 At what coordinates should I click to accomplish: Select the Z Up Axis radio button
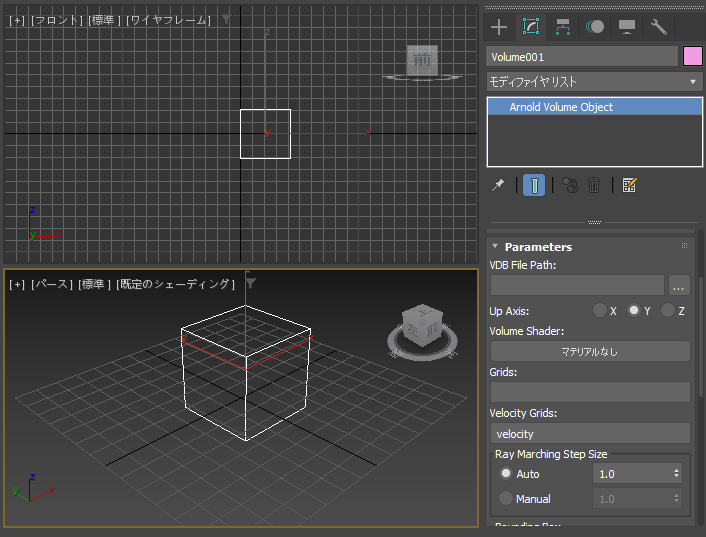click(x=668, y=311)
